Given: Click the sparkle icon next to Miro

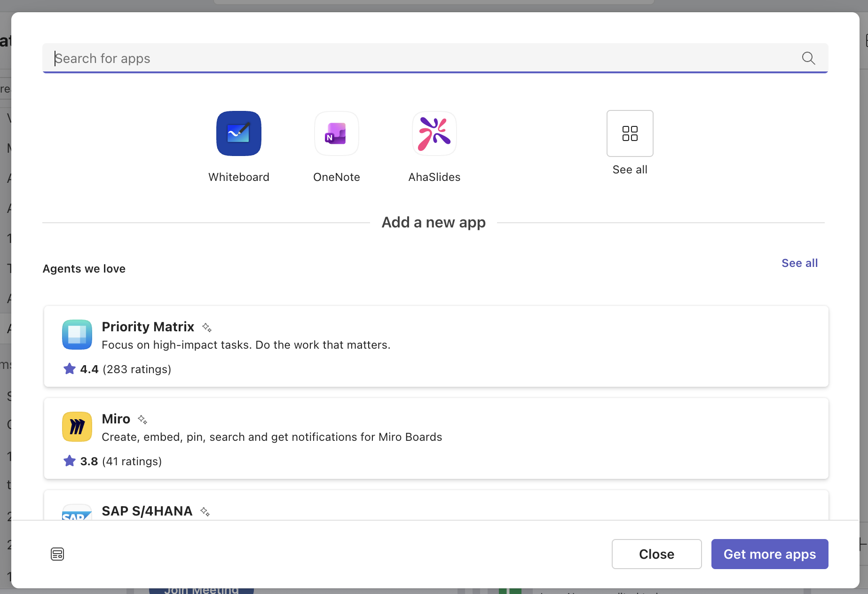Looking at the screenshot, I should 142,419.
